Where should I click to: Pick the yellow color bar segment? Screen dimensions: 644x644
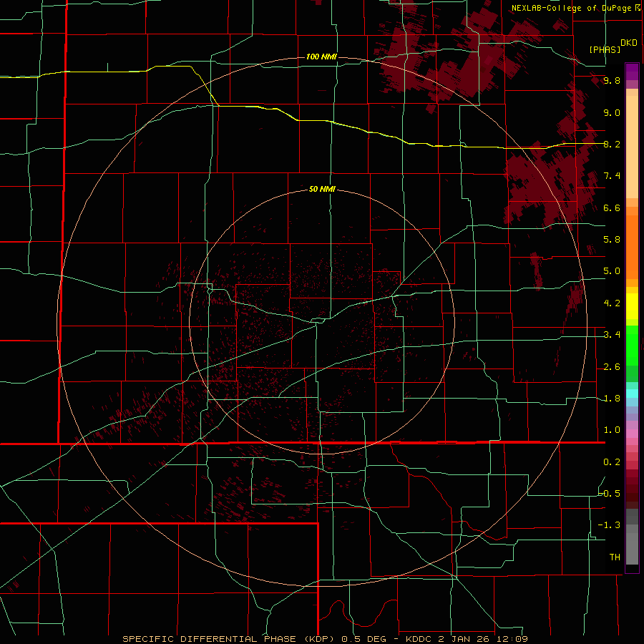pos(632,306)
